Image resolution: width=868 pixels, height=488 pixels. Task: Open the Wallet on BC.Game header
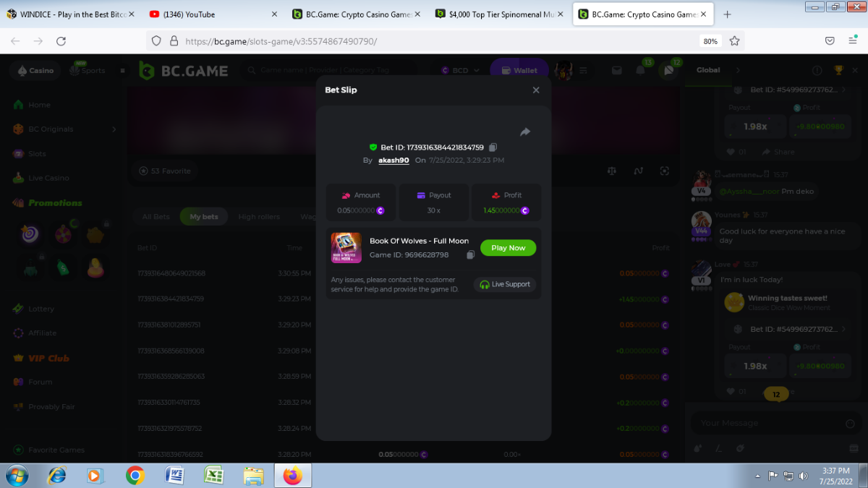coord(519,71)
